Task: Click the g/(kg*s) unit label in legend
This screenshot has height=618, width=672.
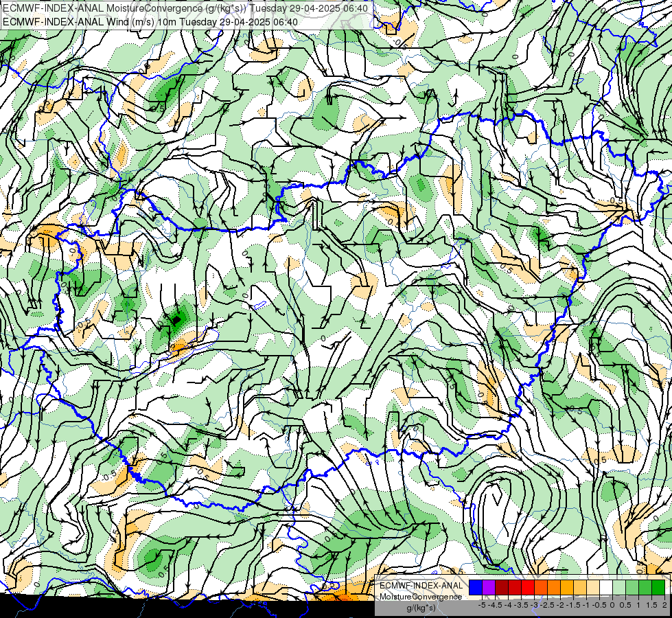Action: pos(421,608)
